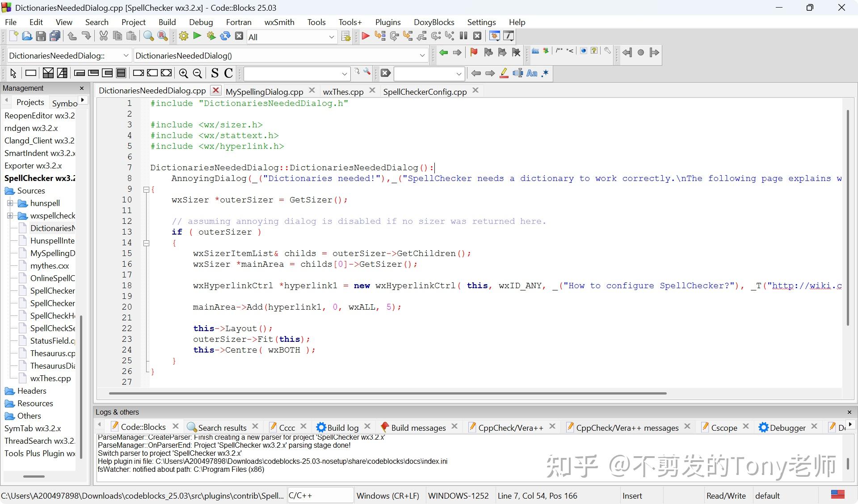Run the project with green play icon

197,36
